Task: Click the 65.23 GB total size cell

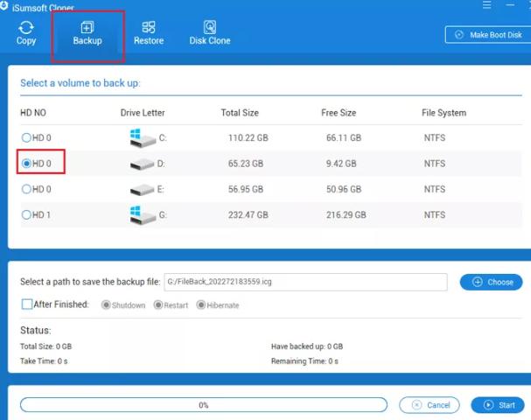Action: point(246,164)
